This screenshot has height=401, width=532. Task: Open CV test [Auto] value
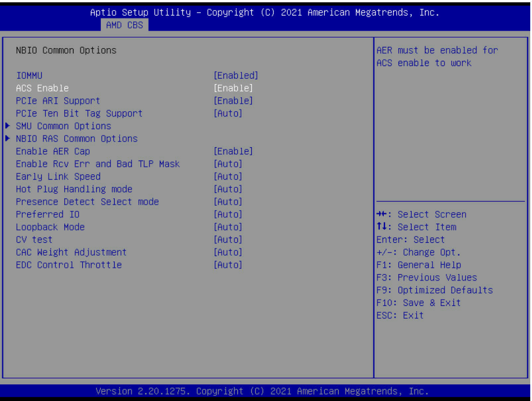pos(228,240)
